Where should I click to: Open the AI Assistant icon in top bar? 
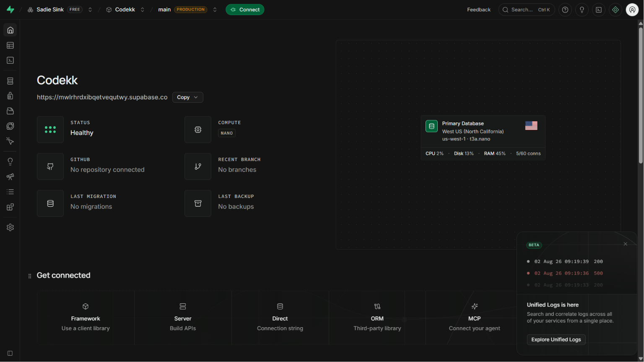coord(615,10)
